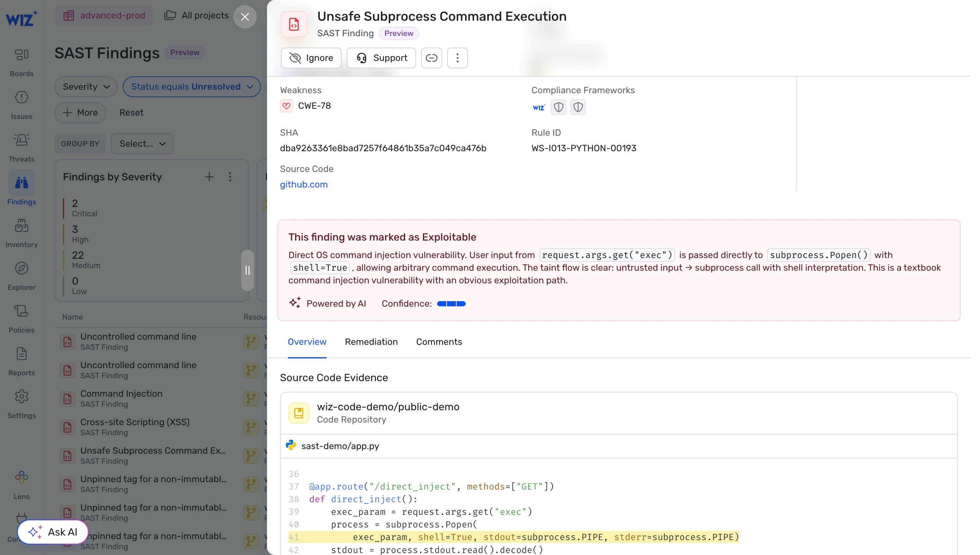Switch to the Remediation tab
The height and width of the screenshot is (555, 980).
pos(371,342)
